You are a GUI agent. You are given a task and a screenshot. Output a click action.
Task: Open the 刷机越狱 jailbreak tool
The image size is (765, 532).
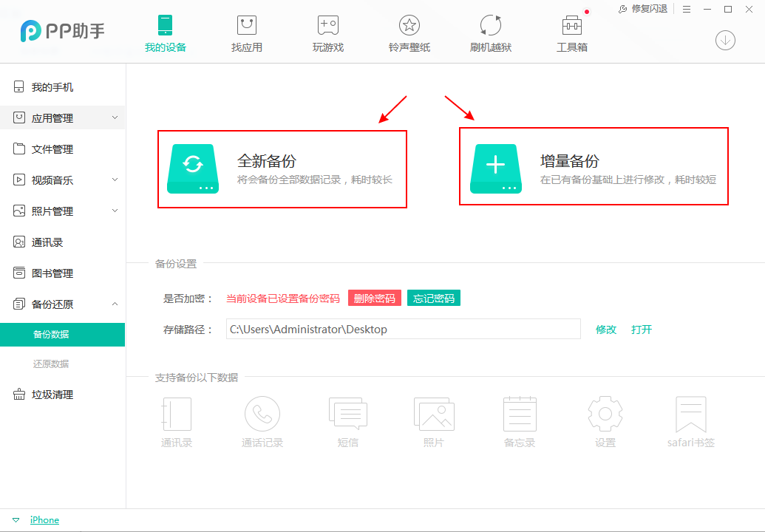[x=490, y=31]
